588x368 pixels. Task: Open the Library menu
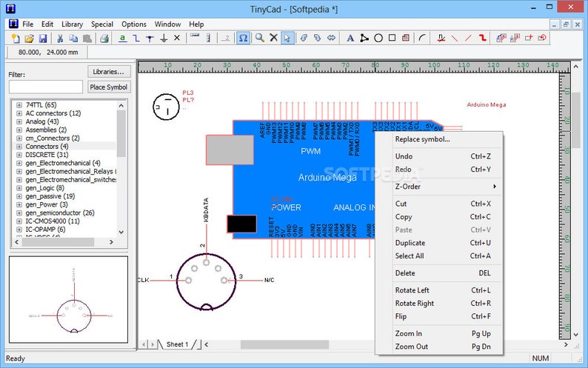tap(72, 24)
